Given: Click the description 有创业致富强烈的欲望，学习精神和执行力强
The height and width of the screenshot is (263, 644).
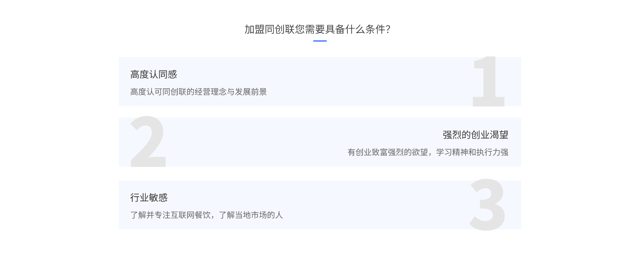Looking at the screenshot, I should 428,152.
